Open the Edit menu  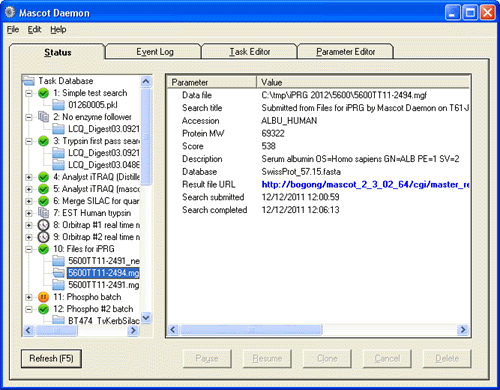point(34,30)
